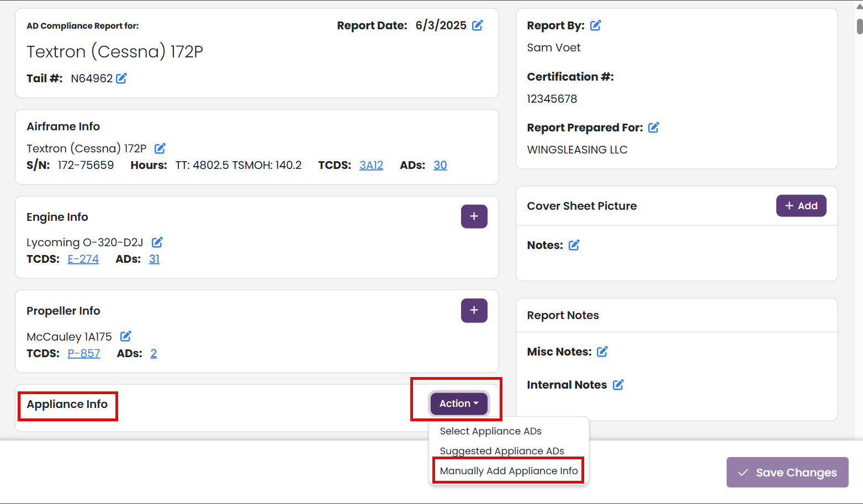Image resolution: width=863 pixels, height=504 pixels.
Task: Choose Manually Add Appliance Info
Action: click(x=509, y=471)
